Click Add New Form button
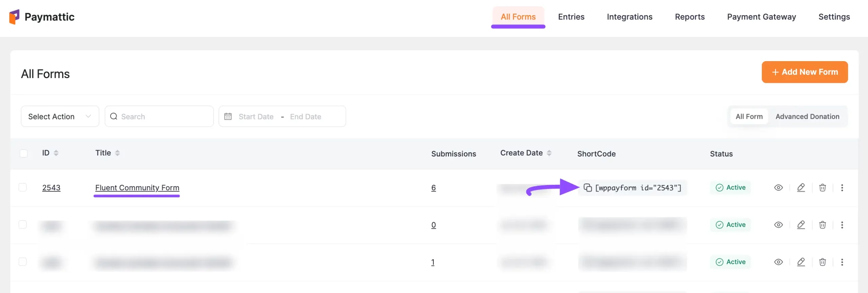This screenshot has width=868, height=293. (x=805, y=72)
